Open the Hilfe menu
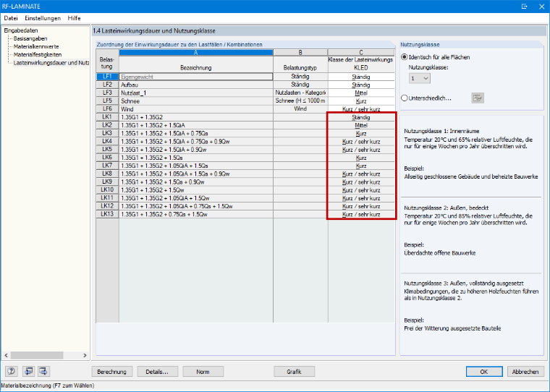Screen dimensions: 550x392 (x=74, y=18)
